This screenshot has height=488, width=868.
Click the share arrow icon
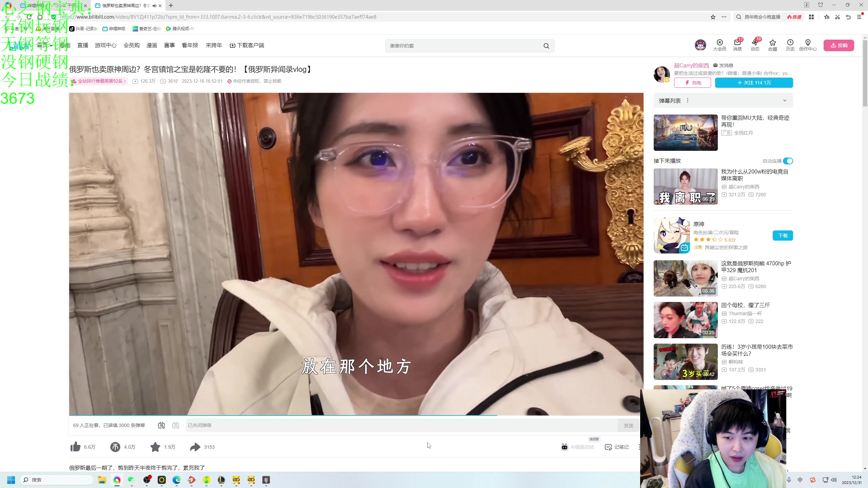click(x=195, y=447)
